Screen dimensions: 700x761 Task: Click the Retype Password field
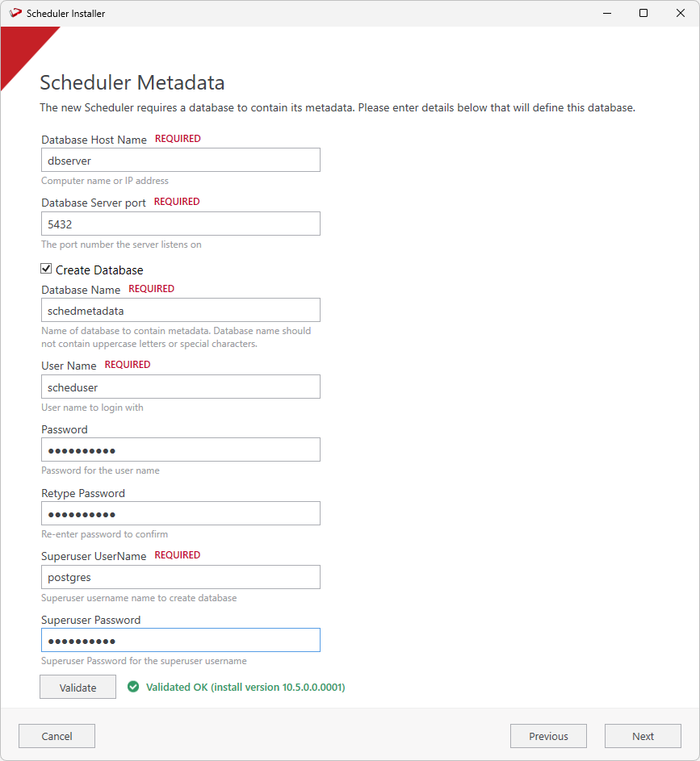click(x=181, y=514)
